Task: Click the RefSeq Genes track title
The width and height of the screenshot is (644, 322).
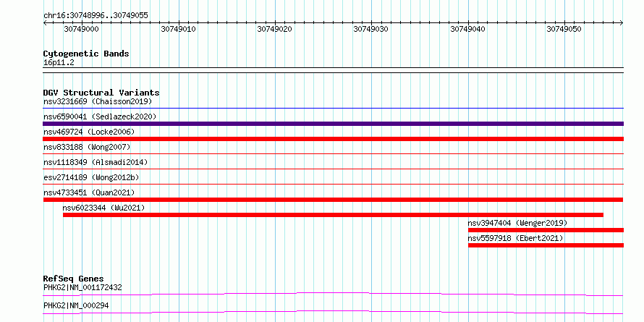Action: click(x=73, y=279)
